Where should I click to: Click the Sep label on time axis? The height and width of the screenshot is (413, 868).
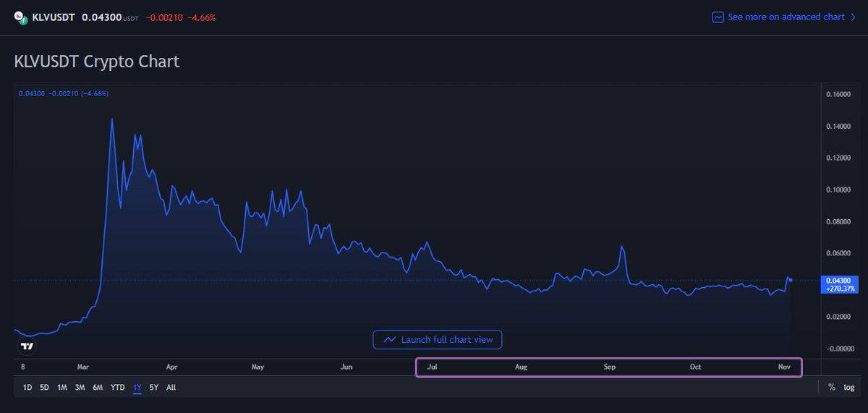point(610,367)
